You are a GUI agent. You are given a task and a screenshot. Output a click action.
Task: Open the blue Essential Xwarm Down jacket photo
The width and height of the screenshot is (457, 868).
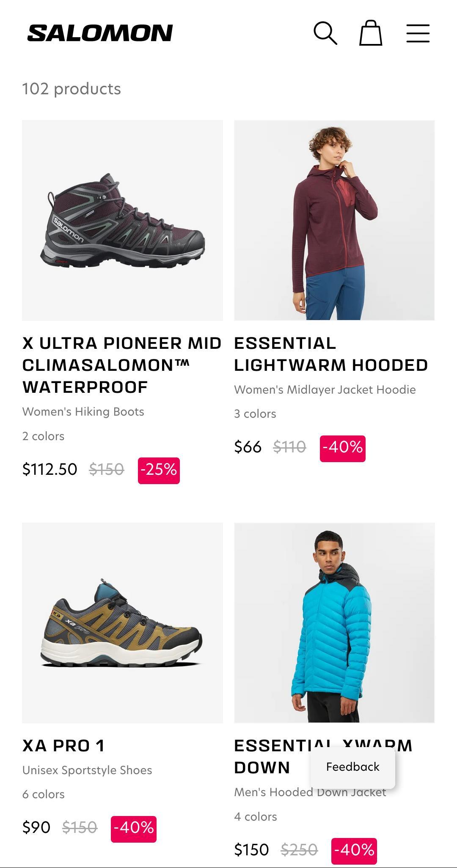pyautogui.click(x=334, y=623)
